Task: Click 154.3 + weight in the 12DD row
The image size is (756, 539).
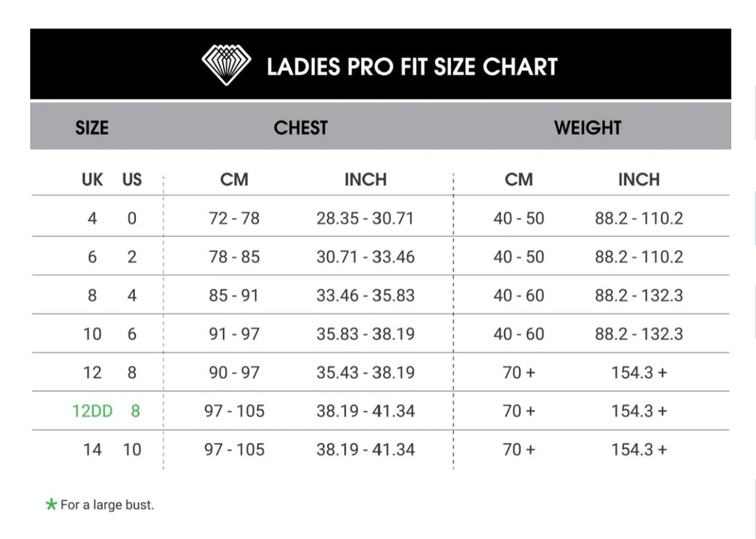Action: pos(639,411)
